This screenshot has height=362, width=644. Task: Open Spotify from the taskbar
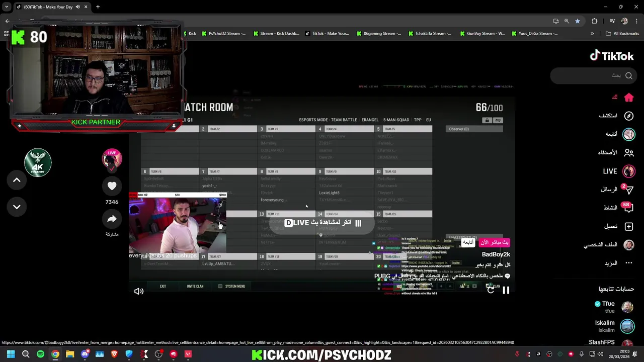pos(40,354)
